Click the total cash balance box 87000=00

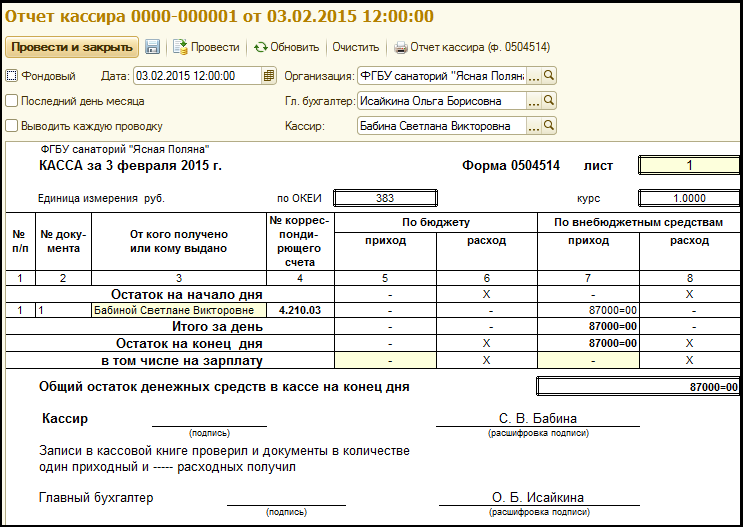[638, 387]
